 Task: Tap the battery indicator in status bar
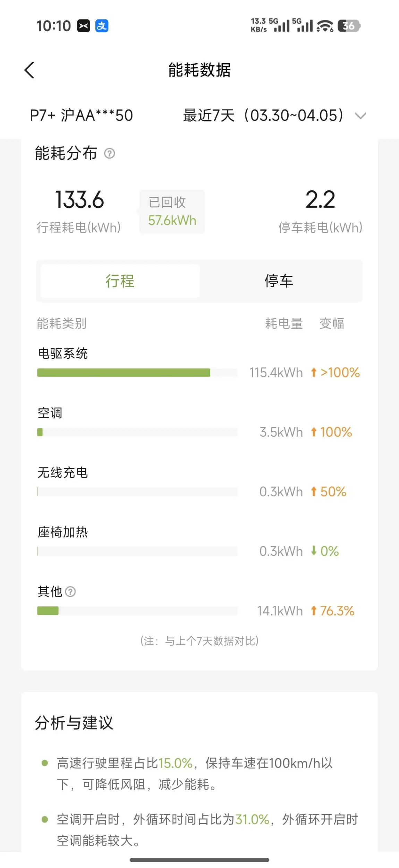(349, 26)
